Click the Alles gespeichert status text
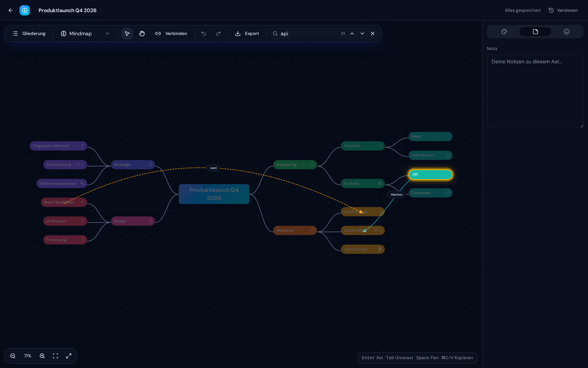Image resolution: width=588 pixels, height=368 pixels. [x=523, y=10]
